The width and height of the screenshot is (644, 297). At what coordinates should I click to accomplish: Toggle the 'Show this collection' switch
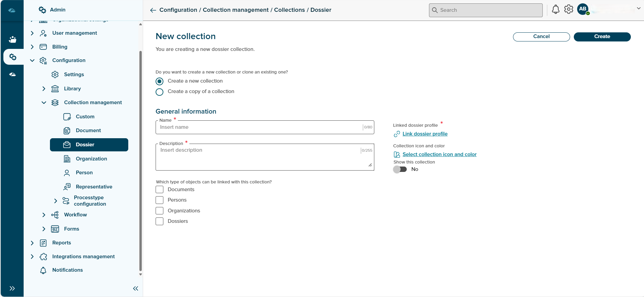pos(400,169)
